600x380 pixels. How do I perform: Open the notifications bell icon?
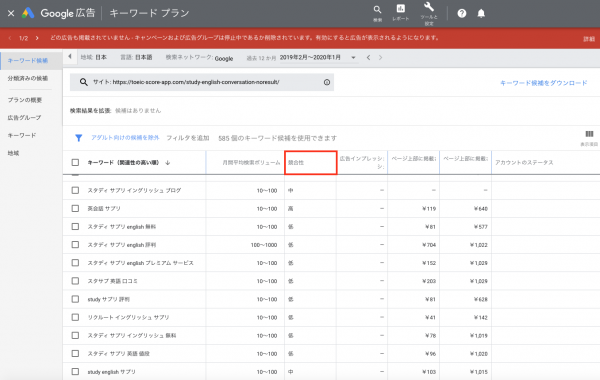coord(481,13)
